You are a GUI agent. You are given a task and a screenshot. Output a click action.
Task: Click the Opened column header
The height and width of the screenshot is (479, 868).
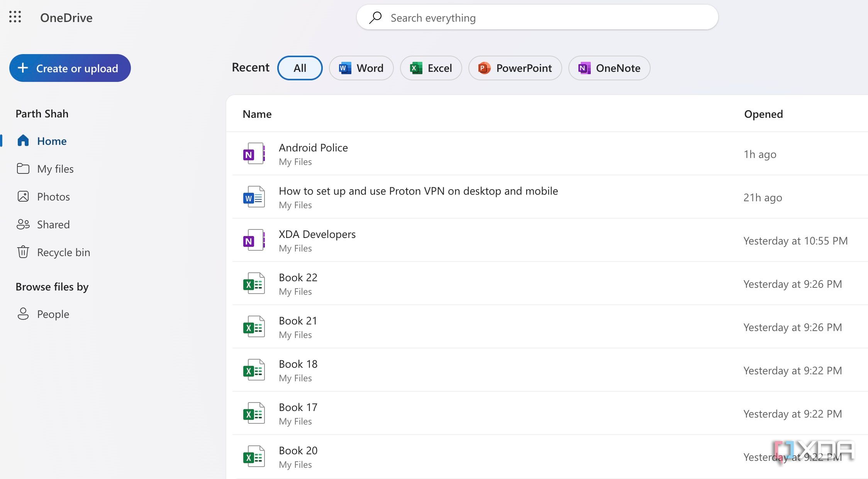point(763,114)
